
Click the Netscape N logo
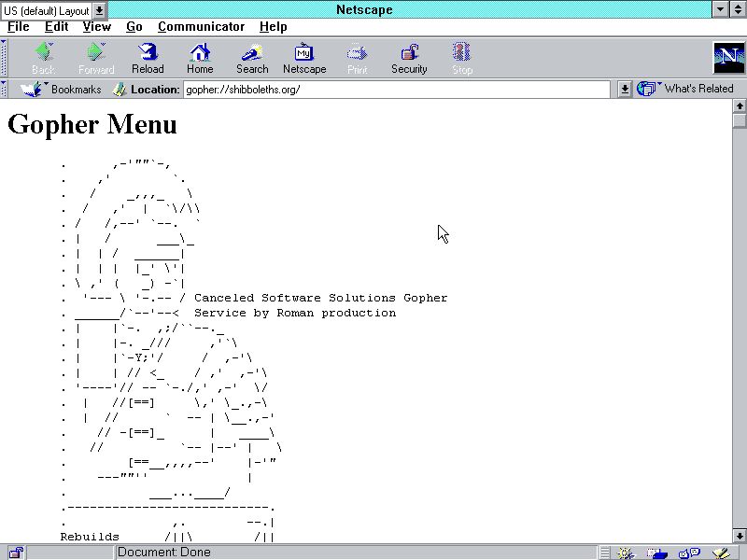pyautogui.click(x=728, y=58)
